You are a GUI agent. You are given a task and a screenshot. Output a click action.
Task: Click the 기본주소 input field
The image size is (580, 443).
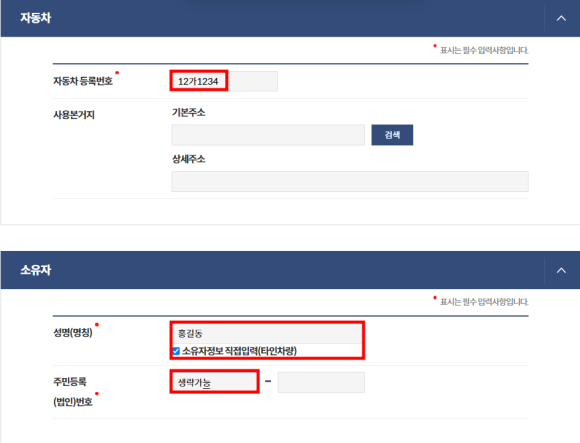tap(268, 135)
